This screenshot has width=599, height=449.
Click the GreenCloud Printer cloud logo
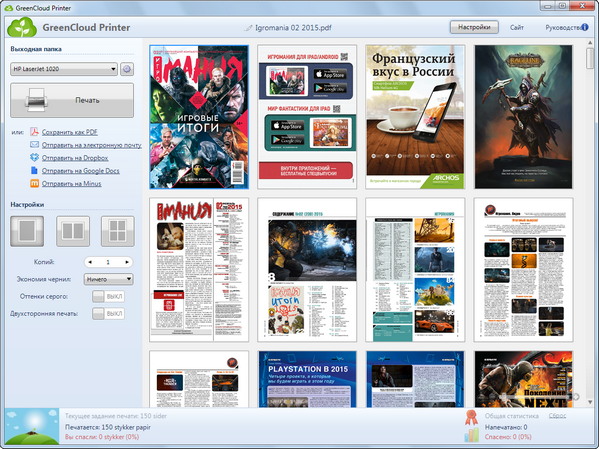click(x=22, y=27)
